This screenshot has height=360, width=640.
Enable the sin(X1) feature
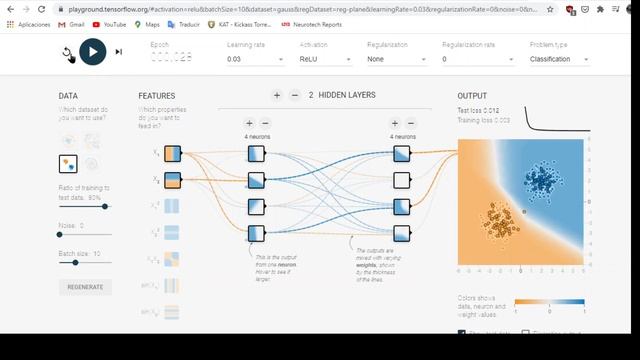172,286
